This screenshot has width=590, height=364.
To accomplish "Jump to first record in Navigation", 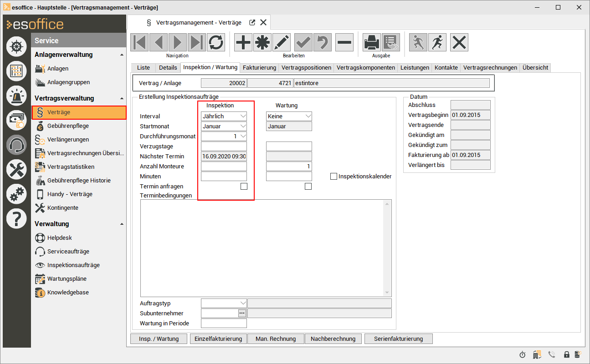I will coord(139,42).
